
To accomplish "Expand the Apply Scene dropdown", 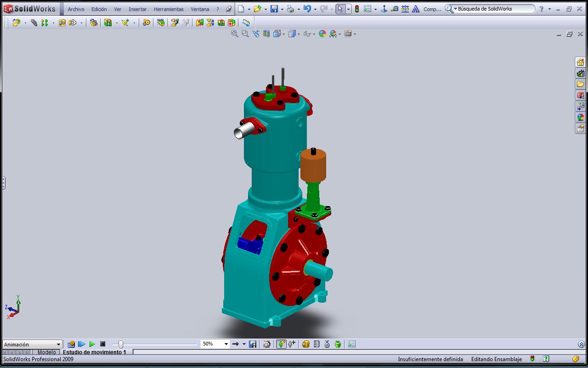I will [x=339, y=34].
